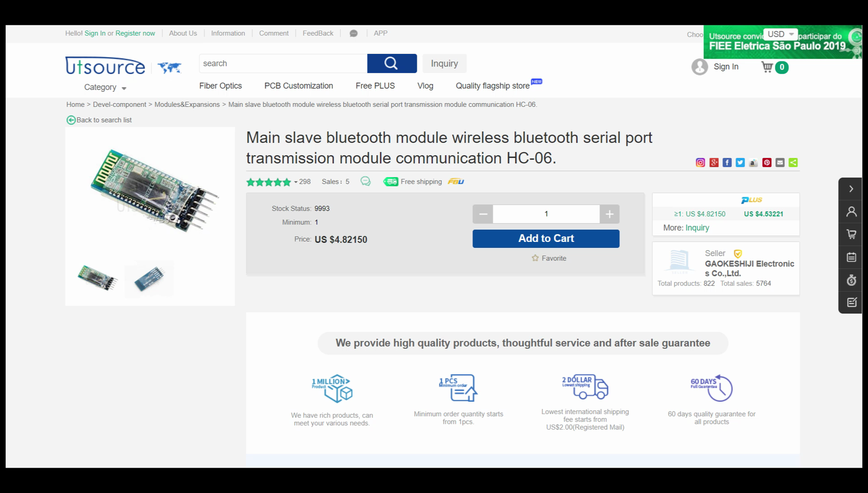Open the chat bubble icon in top bar
The width and height of the screenshot is (868, 493).
[x=354, y=33]
